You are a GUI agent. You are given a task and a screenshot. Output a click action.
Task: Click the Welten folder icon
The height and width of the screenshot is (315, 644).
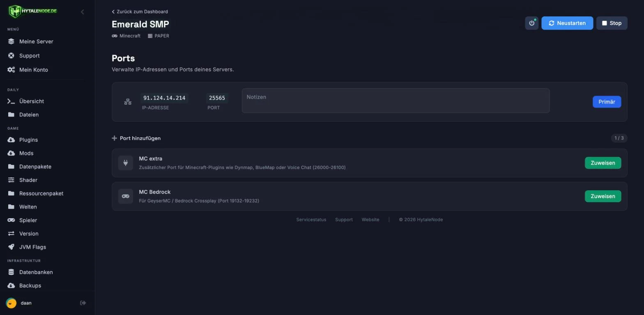coord(11,207)
